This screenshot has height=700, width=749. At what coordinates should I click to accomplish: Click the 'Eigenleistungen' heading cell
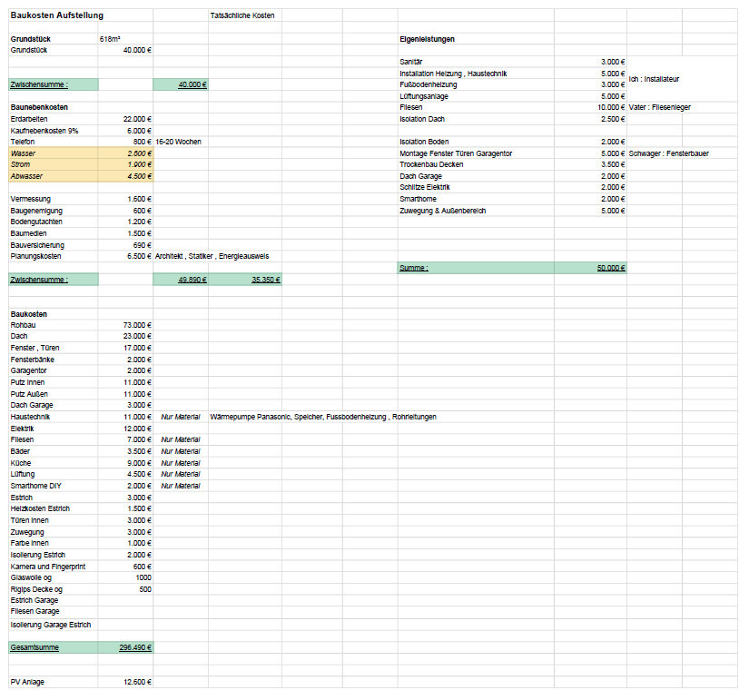pyautogui.click(x=427, y=39)
